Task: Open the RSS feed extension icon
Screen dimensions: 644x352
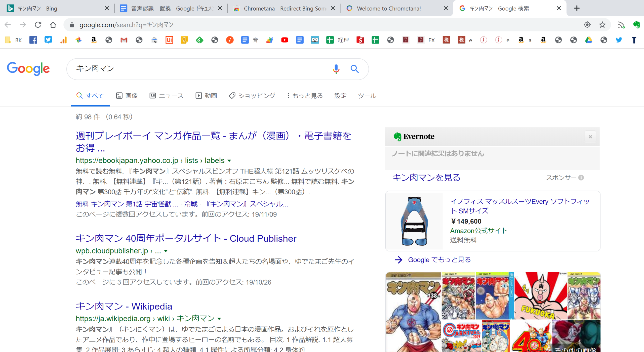Action: tap(621, 25)
